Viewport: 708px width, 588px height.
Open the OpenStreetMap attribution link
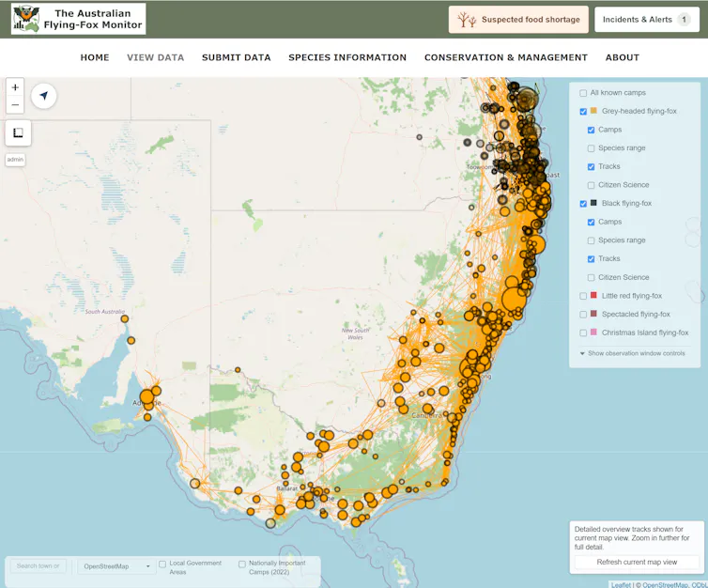pyautogui.click(x=665, y=584)
